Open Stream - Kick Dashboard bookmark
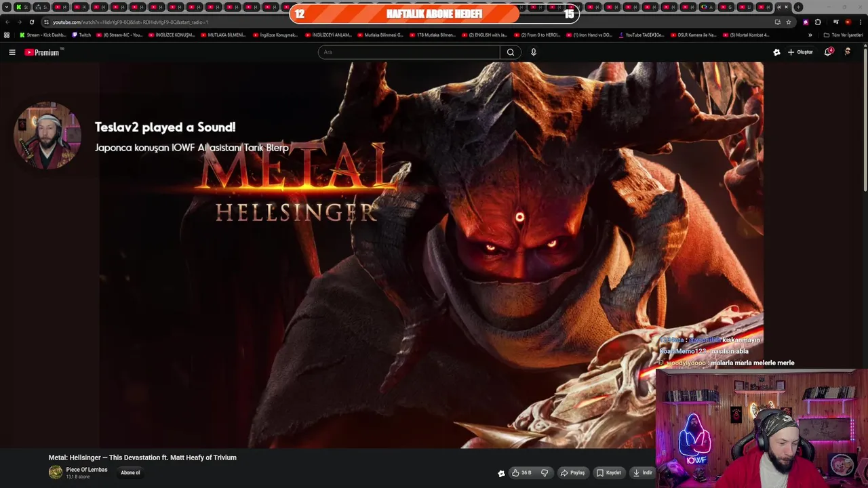 point(43,35)
